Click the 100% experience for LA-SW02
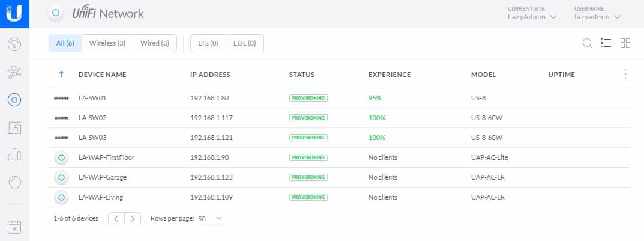The width and height of the screenshot is (644, 241). 377,118
